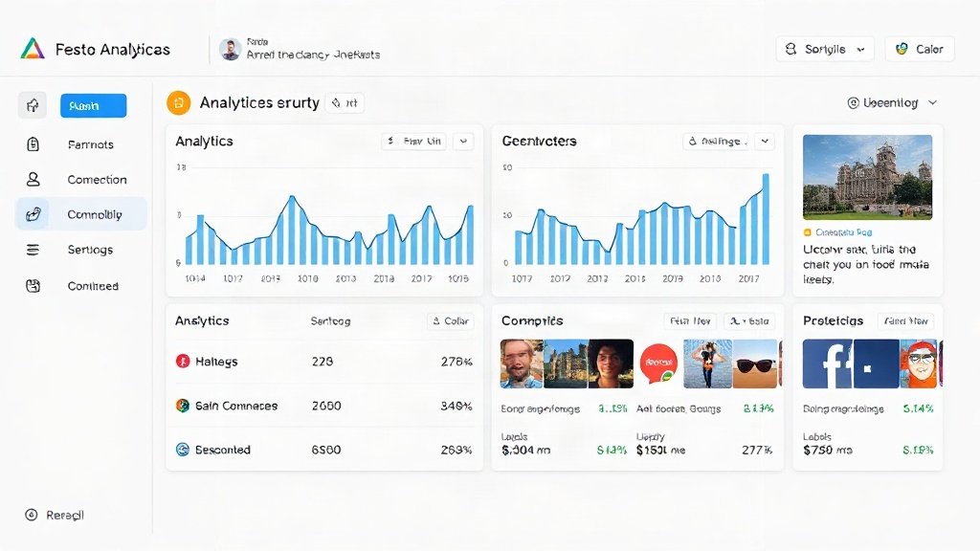Open the first face thumbnail in Connpriés
Screen dimensions: 980x551
click(x=522, y=364)
